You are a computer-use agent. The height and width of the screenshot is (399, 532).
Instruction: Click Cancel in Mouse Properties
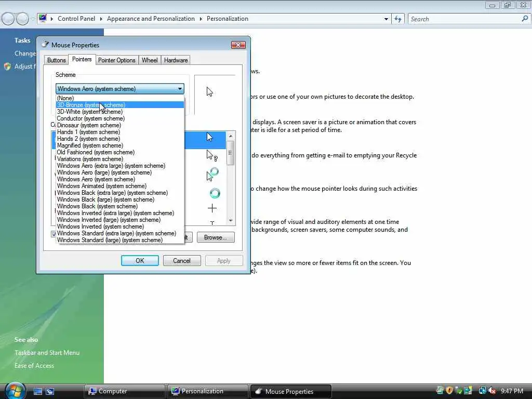coord(182,261)
